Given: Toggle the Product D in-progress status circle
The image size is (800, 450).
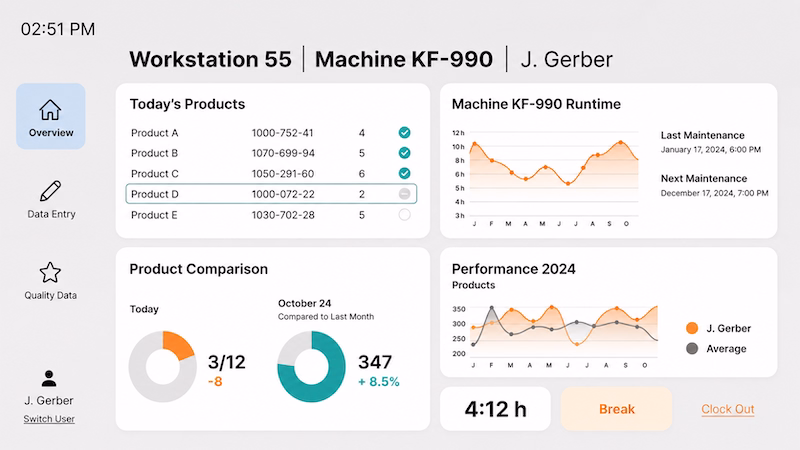Looking at the screenshot, I should pos(405,194).
